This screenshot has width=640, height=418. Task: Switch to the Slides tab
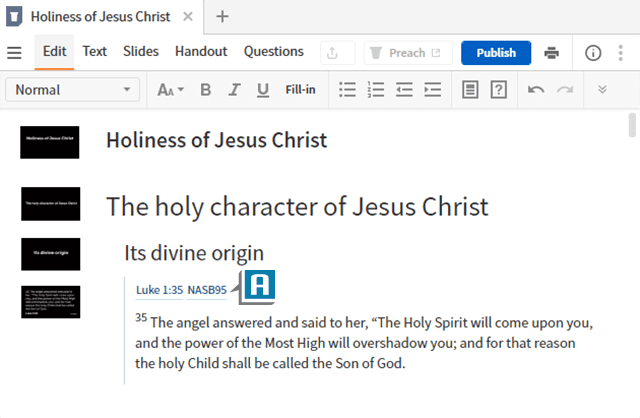click(x=140, y=52)
